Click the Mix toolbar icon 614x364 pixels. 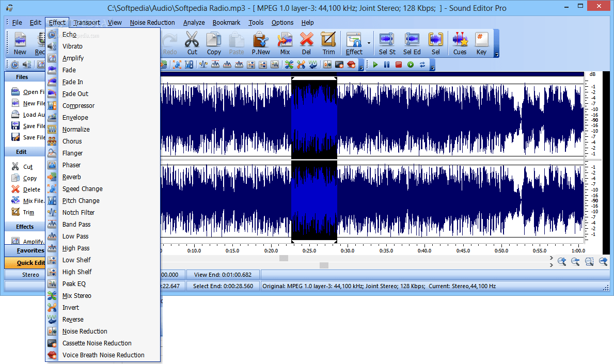pos(285,43)
